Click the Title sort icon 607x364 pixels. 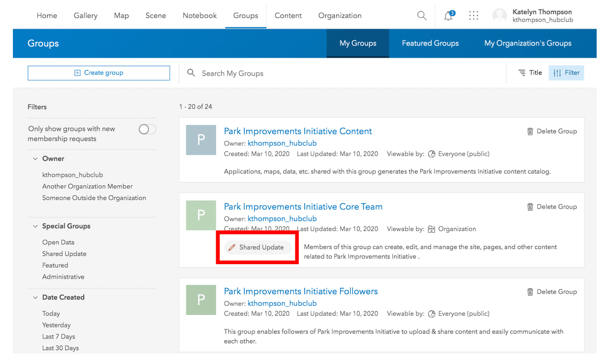click(522, 73)
